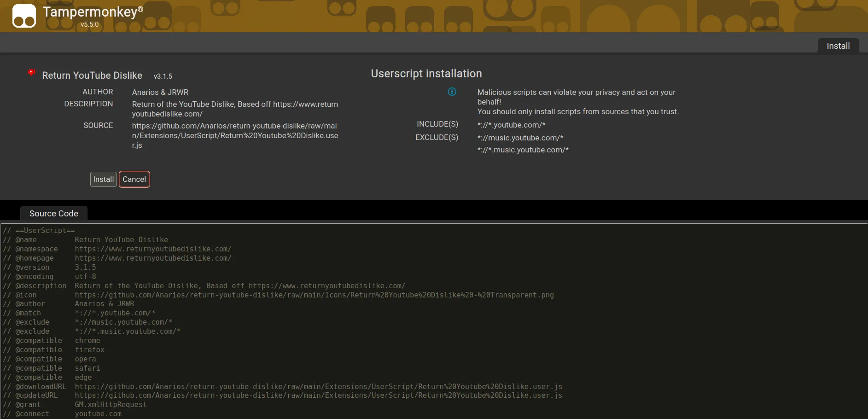Click the @compatible firefox code line
The image size is (868, 419).
tap(53, 350)
